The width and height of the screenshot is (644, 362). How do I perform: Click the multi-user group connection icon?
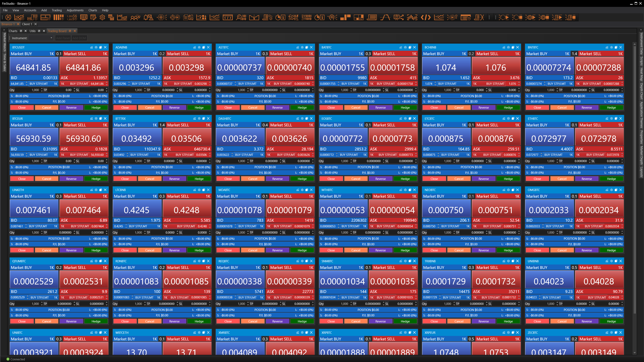pyautogui.click(x=135, y=18)
